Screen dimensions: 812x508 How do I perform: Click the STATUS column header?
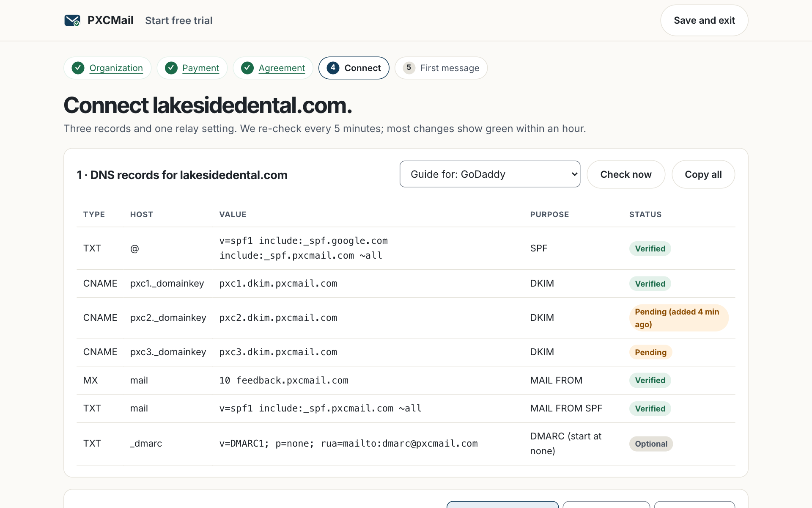(645, 214)
